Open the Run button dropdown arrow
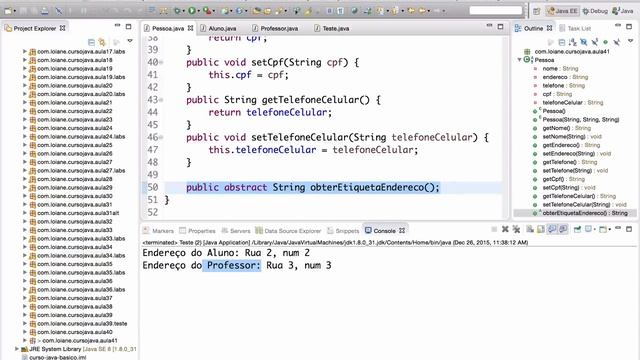This screenshot has width=640, height=360. pyautogui.click(x=198, y=11)
